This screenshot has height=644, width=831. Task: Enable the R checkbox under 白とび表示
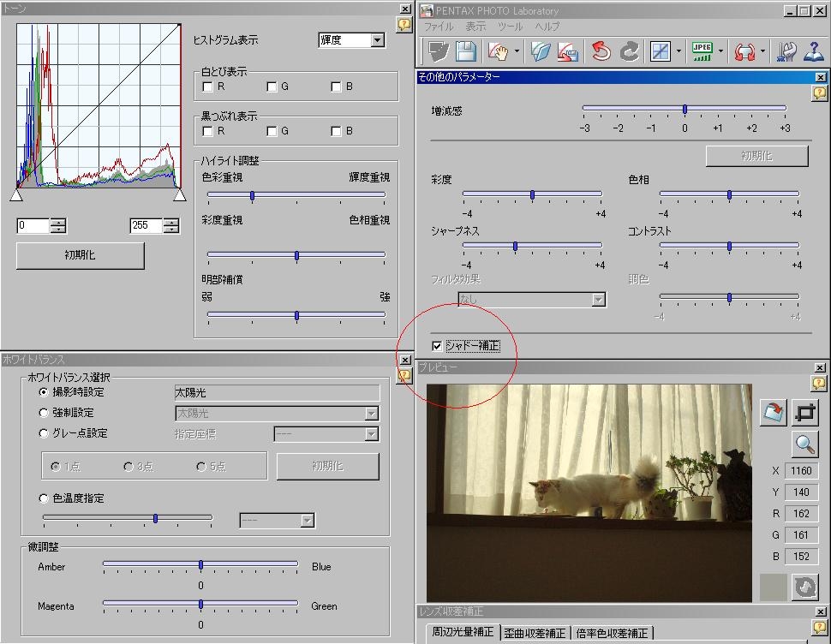click(x=208, y=86)
